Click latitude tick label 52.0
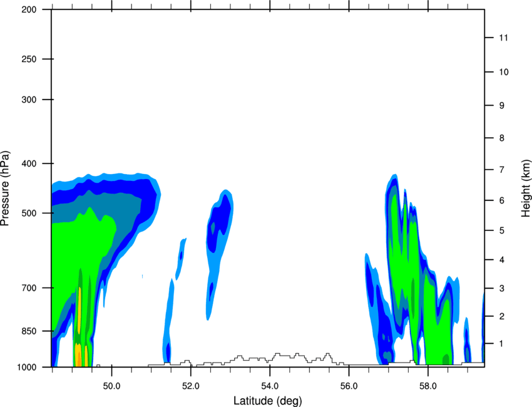Image resolution: width=532 pixels, height=407 pixels. [191, 386]
